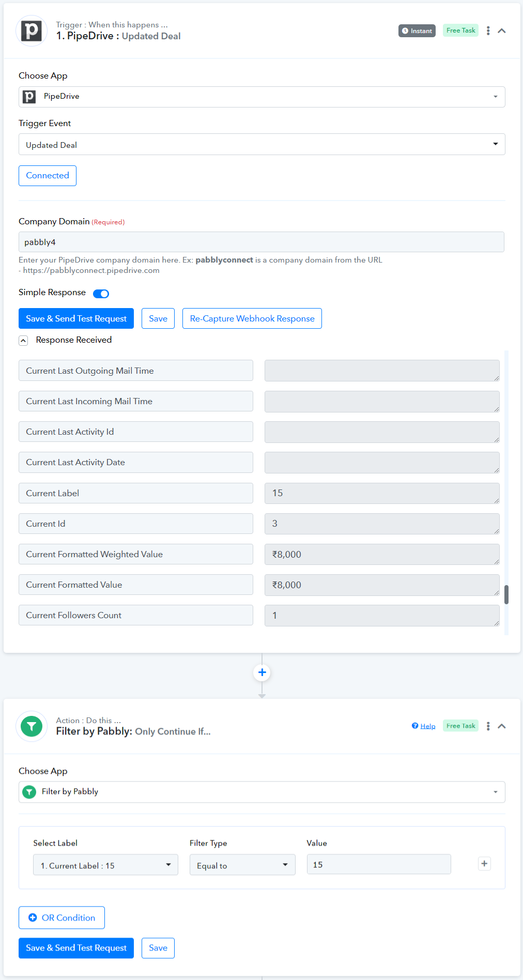Add a condition with the plus button
This screenshot has width=523, height=980.
tap(484, 864)
